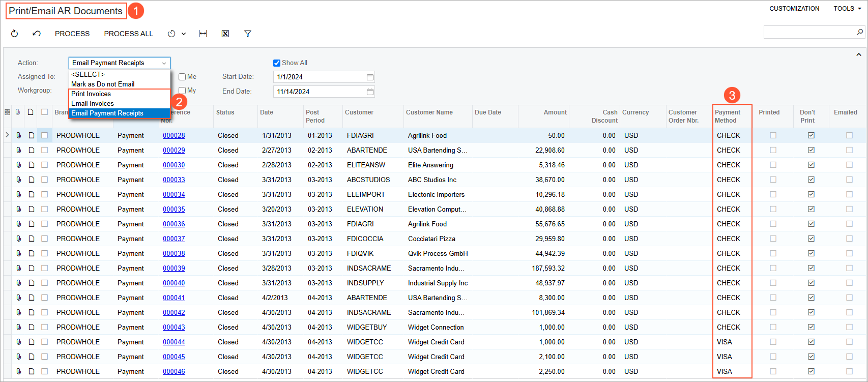
Task: Click the fit to screen columns icon
Action: [203, 34]
